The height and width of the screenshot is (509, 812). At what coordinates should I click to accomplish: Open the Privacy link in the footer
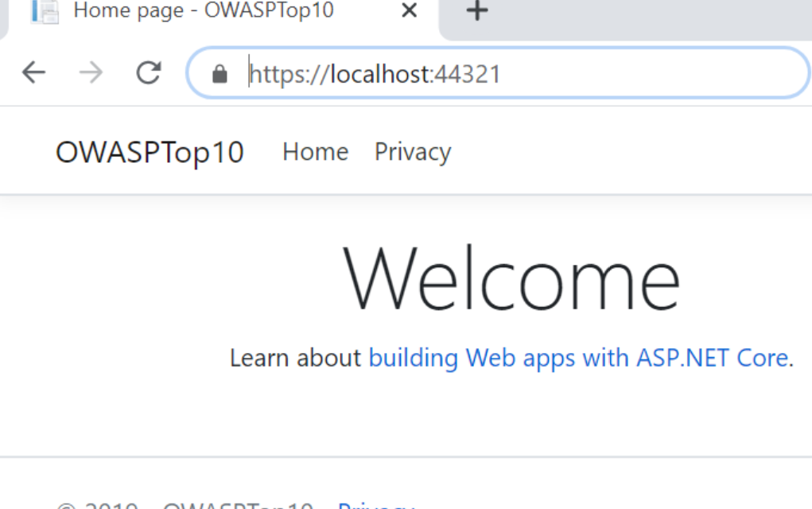coord(375,504)
